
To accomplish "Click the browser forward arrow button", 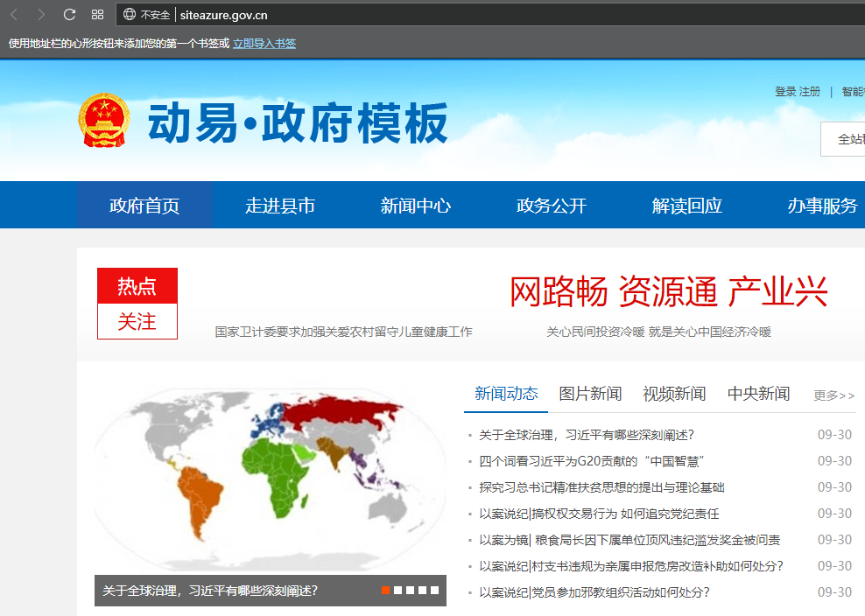I will (41, 15).
